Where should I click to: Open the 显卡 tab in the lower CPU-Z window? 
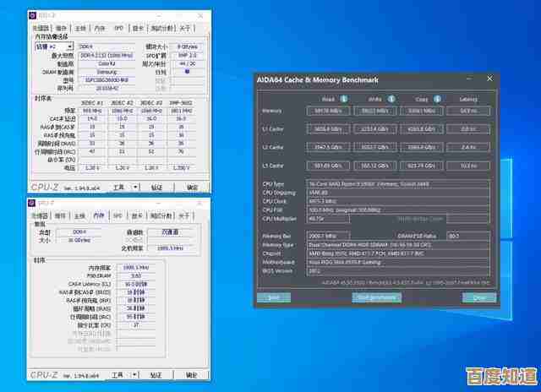(138, 215)
